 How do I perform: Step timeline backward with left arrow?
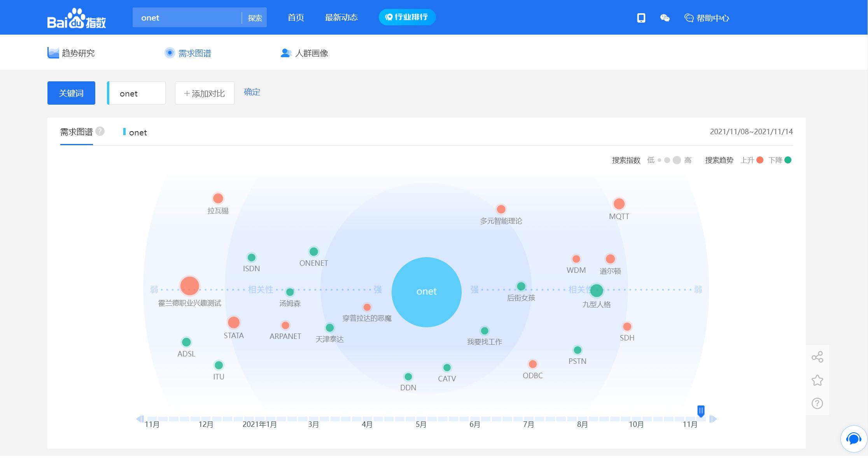[140, 419]
